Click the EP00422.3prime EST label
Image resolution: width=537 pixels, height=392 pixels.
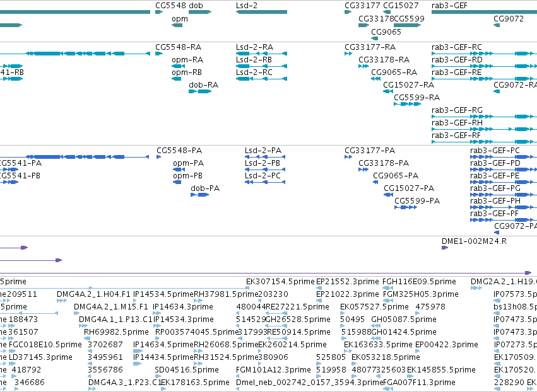(x=447, y=345)
